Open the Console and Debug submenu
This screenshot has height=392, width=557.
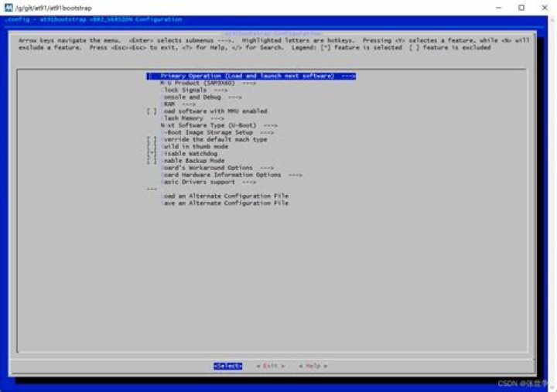[x=201, y=97]
